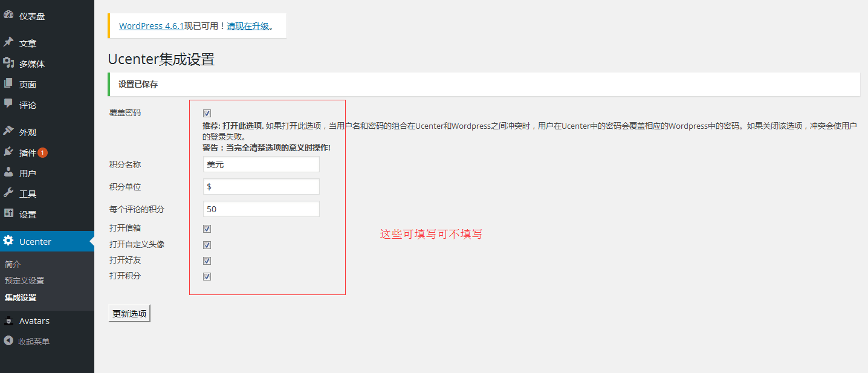The width and height of the screenshot is (868, 373).
Task: Click the 积分单位 label
Action: coord(125,187)
